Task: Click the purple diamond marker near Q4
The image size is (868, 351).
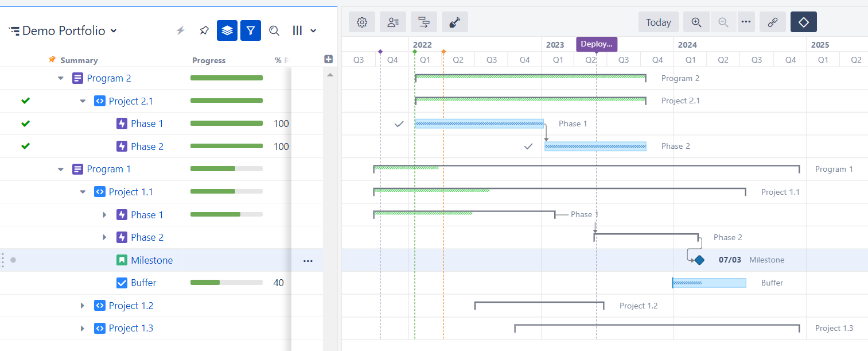Action: 380,52
